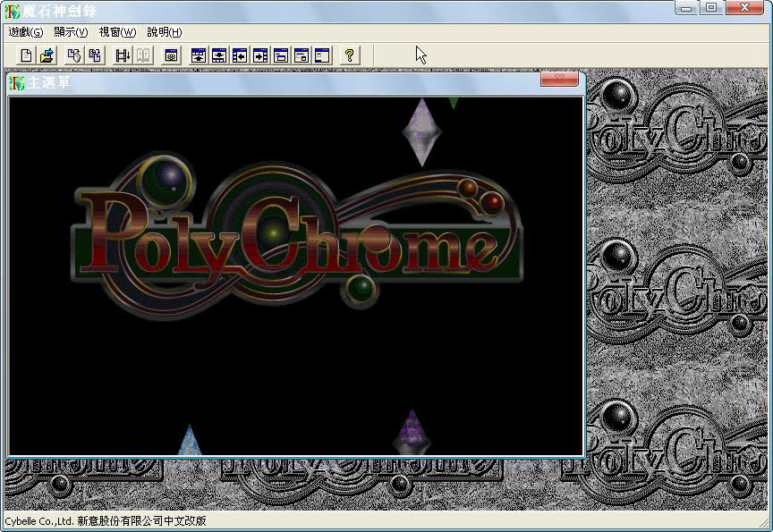Open the 說明(H) menu
Viewport: 773px width, 532px height.
[x=165, y=31]
